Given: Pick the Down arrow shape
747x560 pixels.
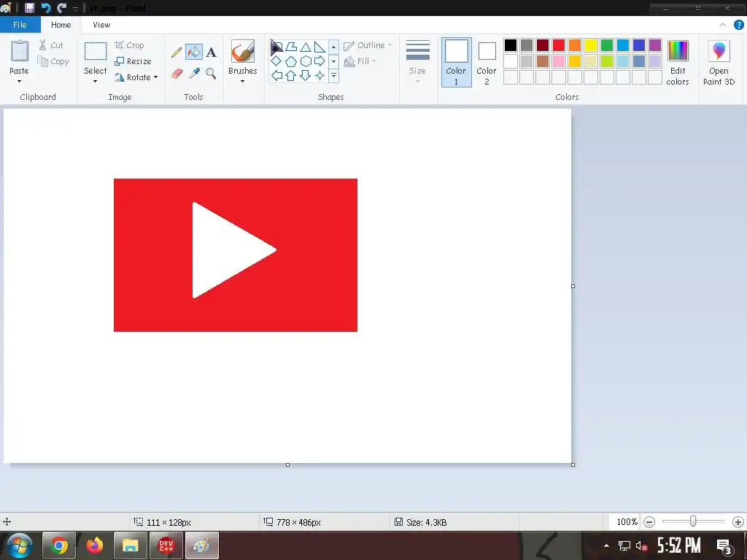Looking at the screenshot, I should pos(306,75).
